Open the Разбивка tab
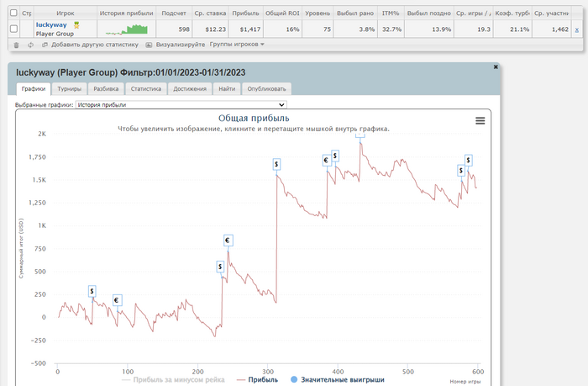Viewport: 588px width, 386px height. [106, 89]
